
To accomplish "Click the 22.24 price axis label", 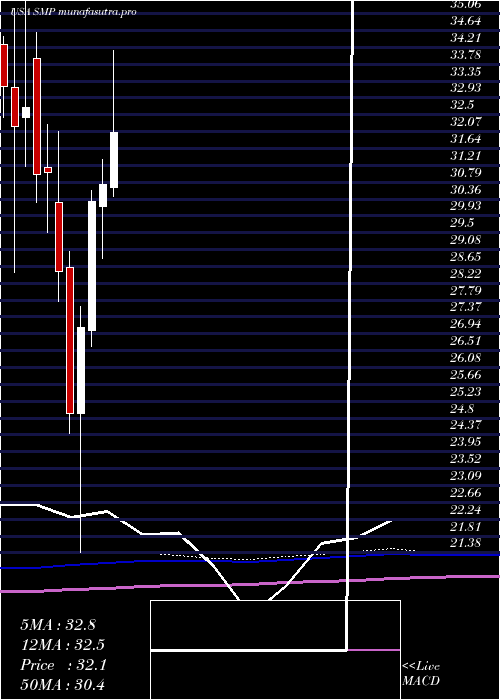I will coord(466,510).
